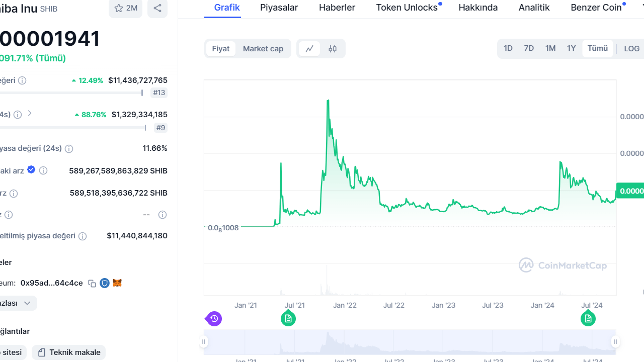Click the purple history clock marker
The height and width of the screenshot is (362, 644).
214,318
